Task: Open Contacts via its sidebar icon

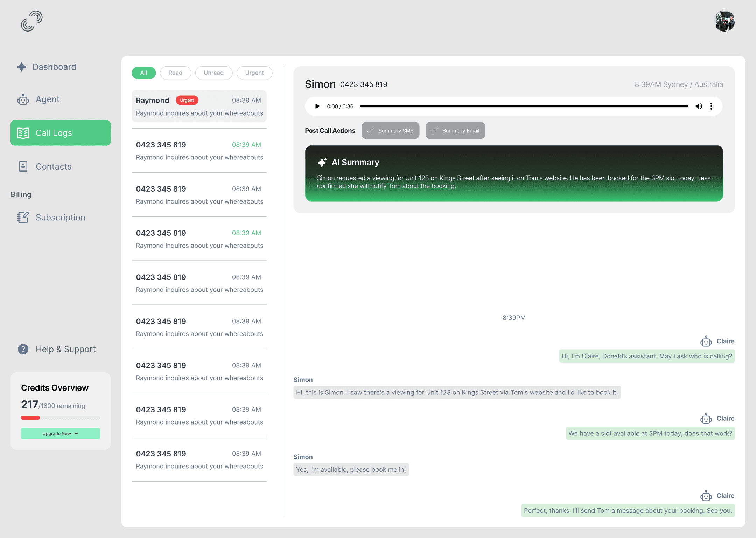Action: coord(23,166)
